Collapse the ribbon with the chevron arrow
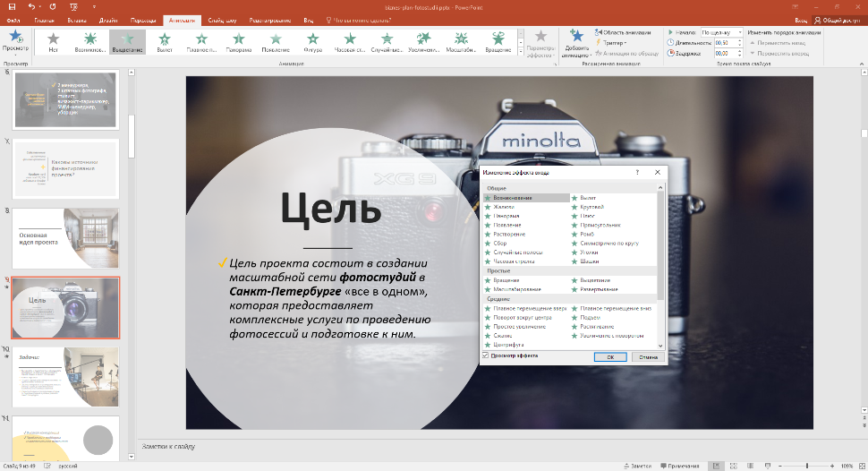868x471 pixels. click(862, 64)
